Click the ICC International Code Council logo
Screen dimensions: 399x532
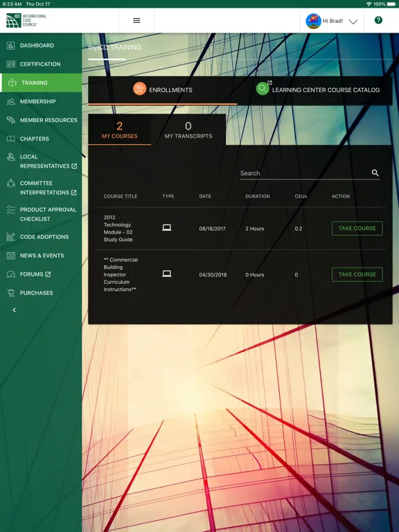26,20
